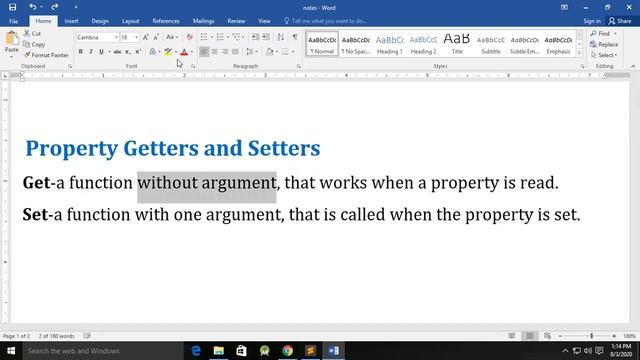This screenshot has height=360, width=640.
Task: Open highlight color dropdown arrow
Action: (176, 52)
